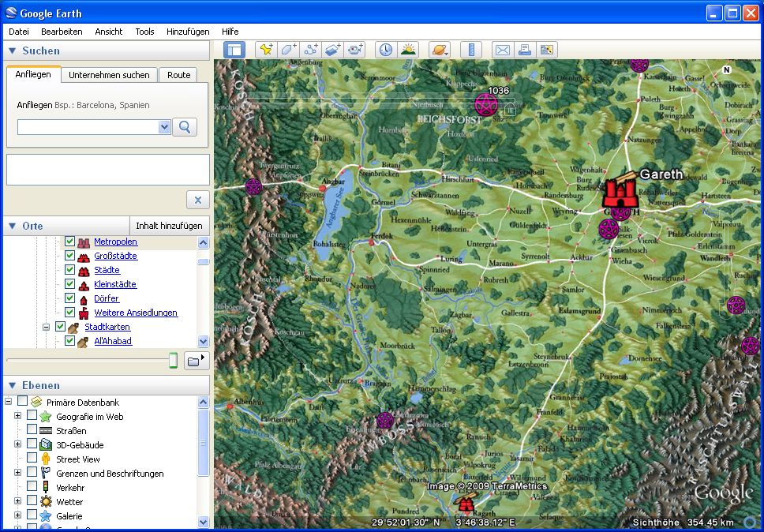
Task: Click the email envelope toolbar icon
Action: (x=503, y=50)
